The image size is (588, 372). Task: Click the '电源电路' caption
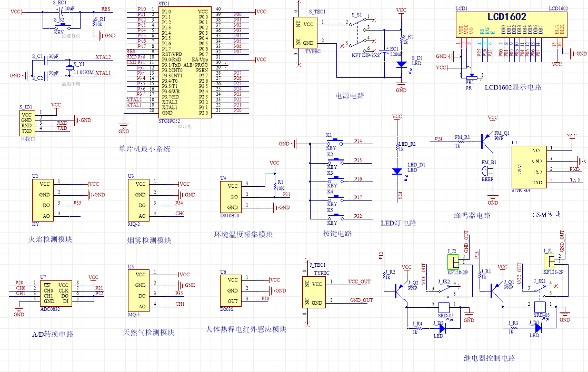click(350, 96)
